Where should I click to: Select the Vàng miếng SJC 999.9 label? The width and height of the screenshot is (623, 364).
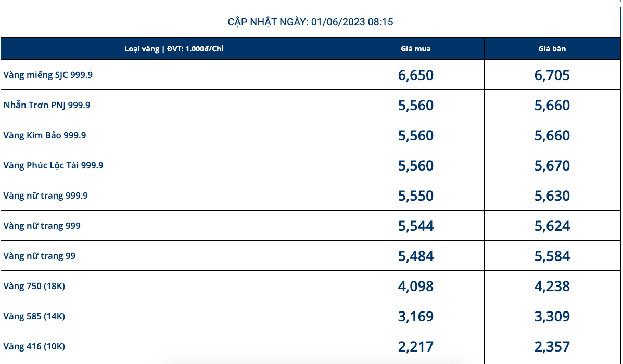pos(48,75)
